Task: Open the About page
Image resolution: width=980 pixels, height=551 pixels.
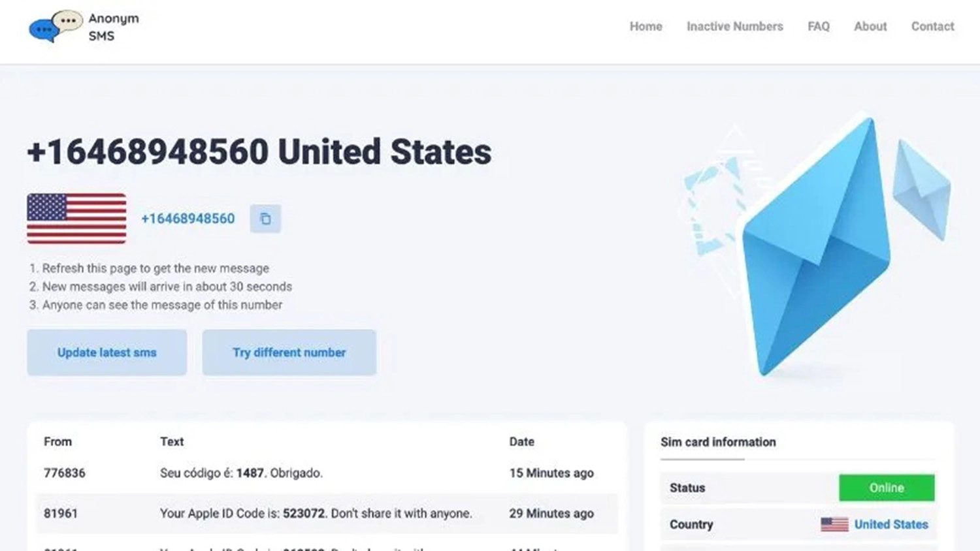Action: 870,26
